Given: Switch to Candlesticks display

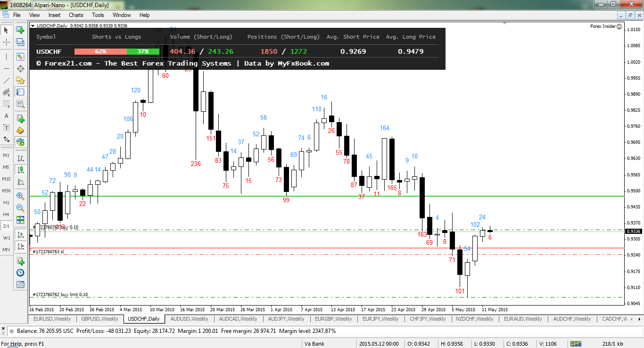Looking at the screenshot, I should click(x=20, y=170).
